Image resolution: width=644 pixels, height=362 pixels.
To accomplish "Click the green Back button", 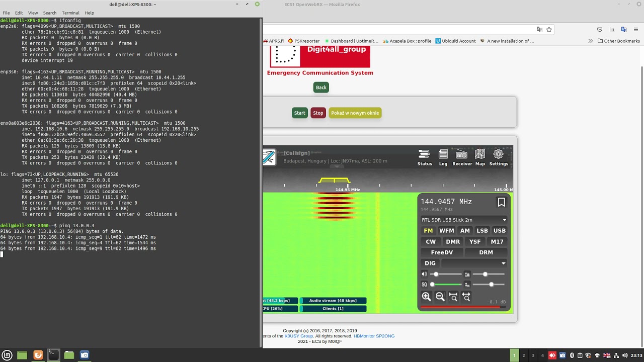I will point(321,87).
